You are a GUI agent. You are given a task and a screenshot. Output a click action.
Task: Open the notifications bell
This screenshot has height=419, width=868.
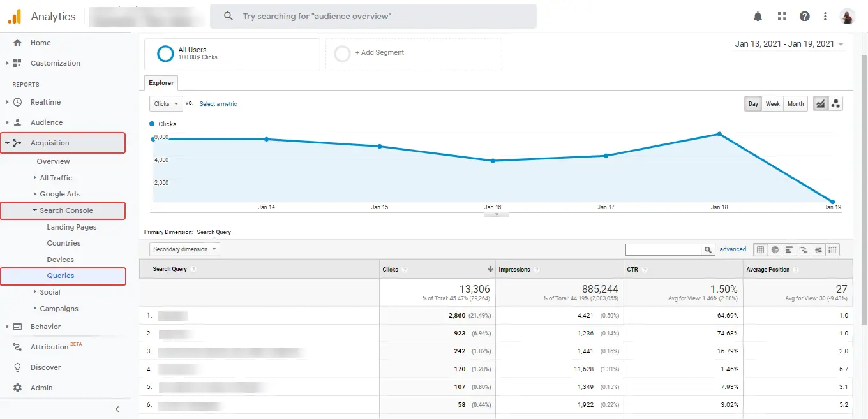pos(758,16)
